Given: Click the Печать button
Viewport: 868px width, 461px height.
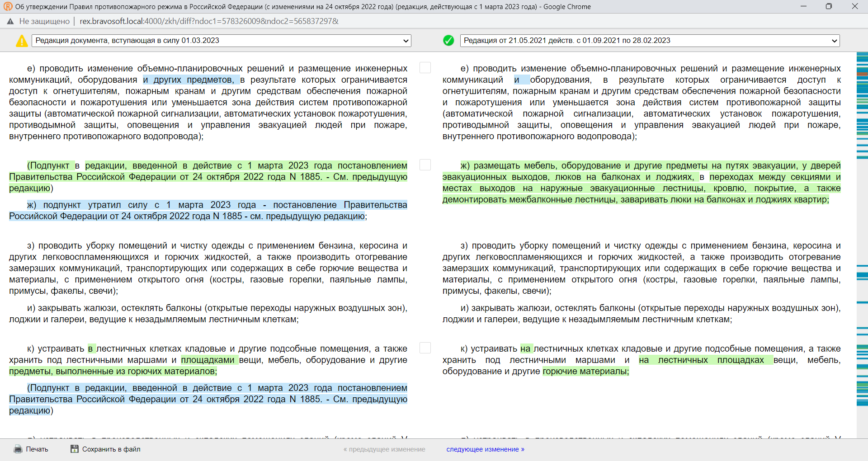Looking at the screenshot, I should [31, 449].
